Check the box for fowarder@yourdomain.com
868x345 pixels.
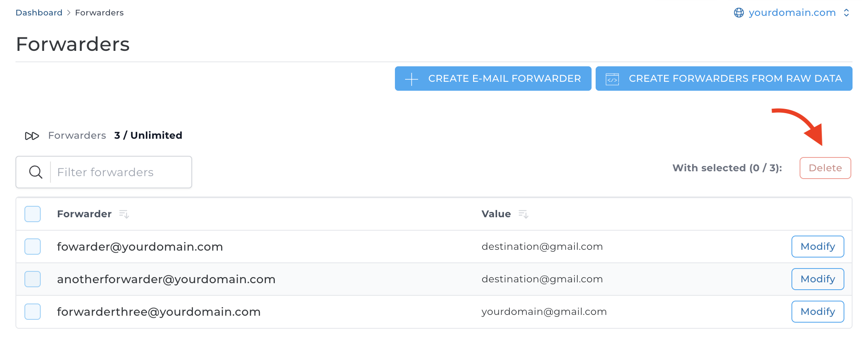33,247
